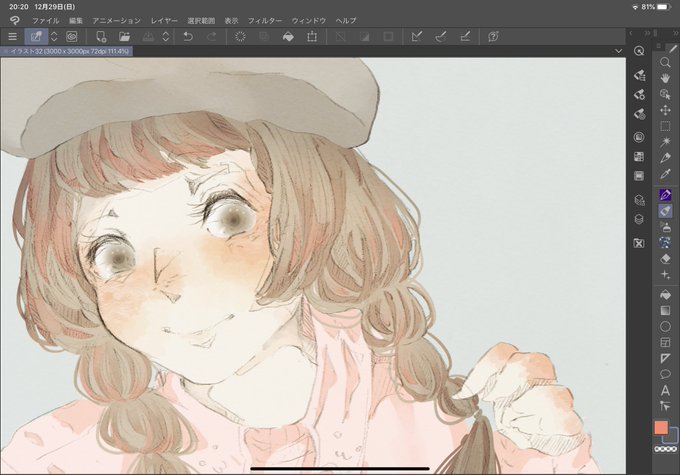Click the greyed-out Save icon

(x=148, y=37)
